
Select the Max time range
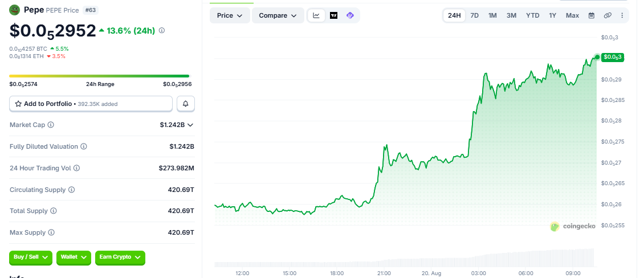coord(572,15)
